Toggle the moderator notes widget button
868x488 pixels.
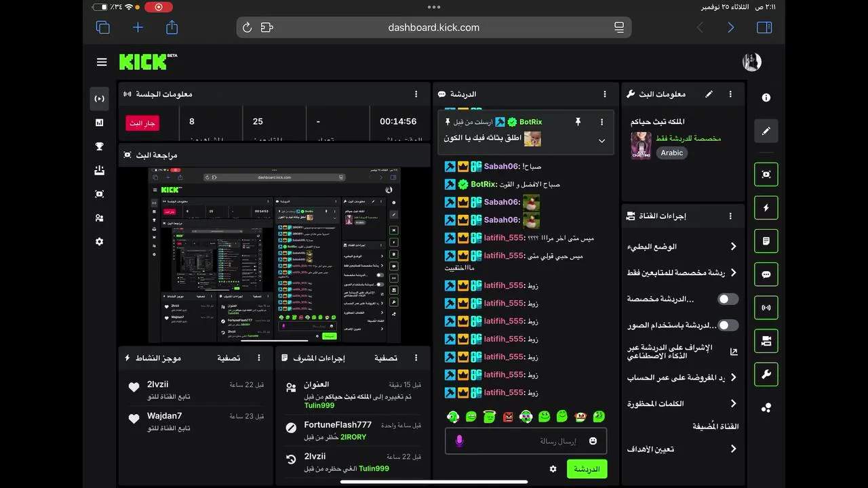(x=766, y=241)
